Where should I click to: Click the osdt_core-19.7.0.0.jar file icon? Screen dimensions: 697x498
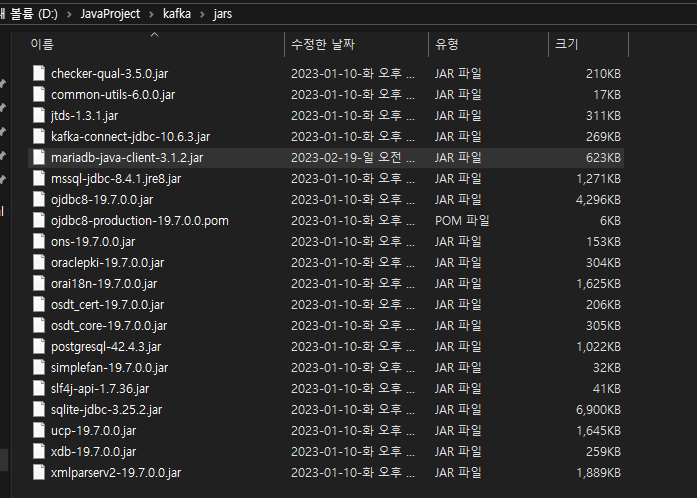(x=39, y=325)
